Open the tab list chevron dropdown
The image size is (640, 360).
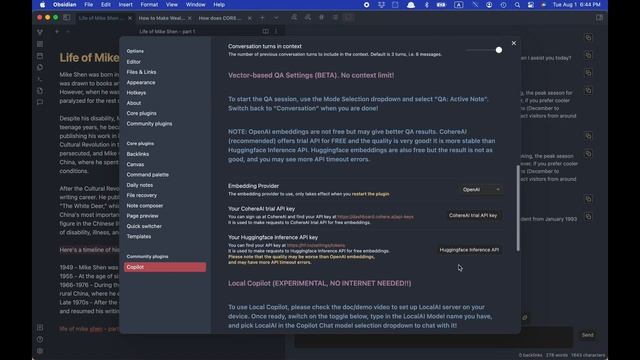click(276, 18)
